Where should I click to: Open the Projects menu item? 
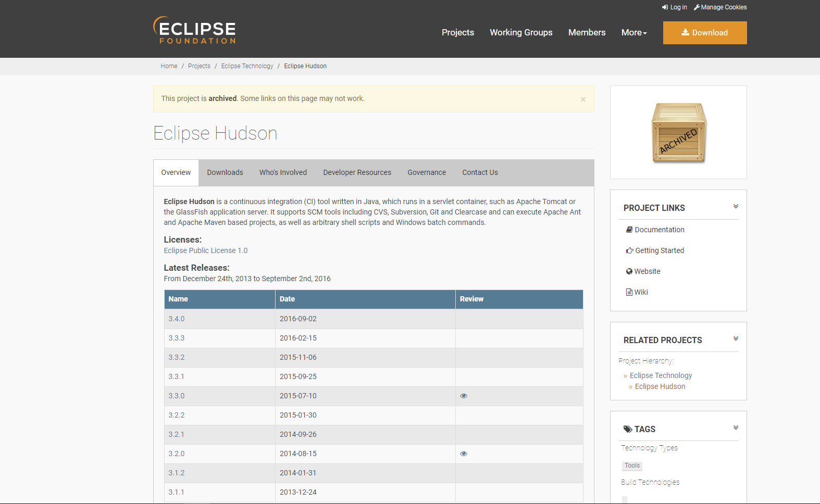(x=458, y=32)
